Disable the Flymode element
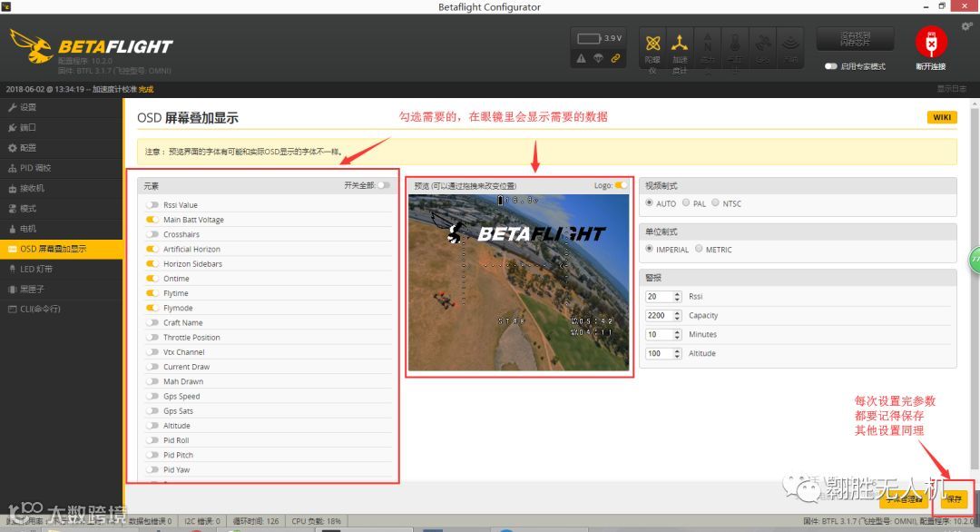980x532 pixels. pos(152,308)
